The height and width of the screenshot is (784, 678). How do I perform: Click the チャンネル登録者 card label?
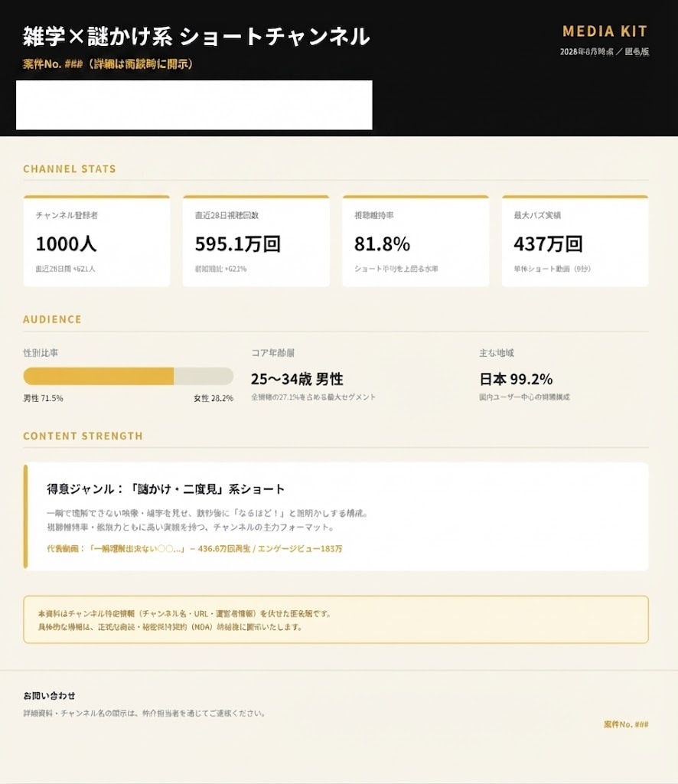click(67, 215)
